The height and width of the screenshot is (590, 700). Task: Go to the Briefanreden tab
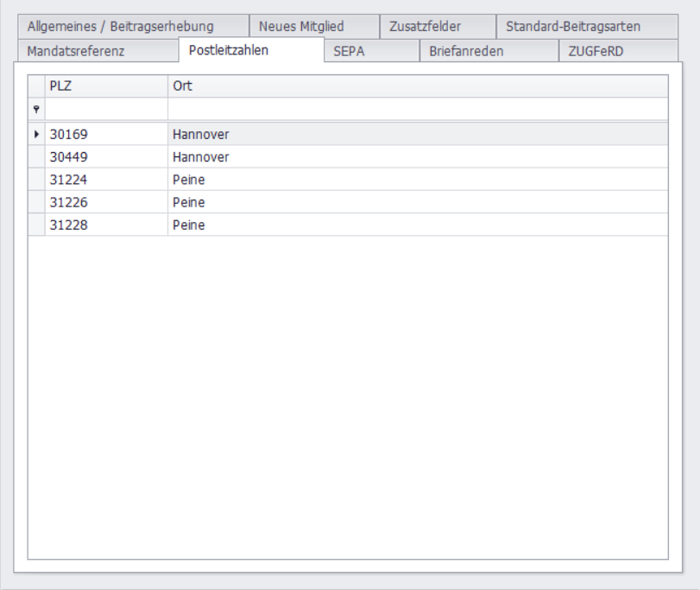coord(466,51)
